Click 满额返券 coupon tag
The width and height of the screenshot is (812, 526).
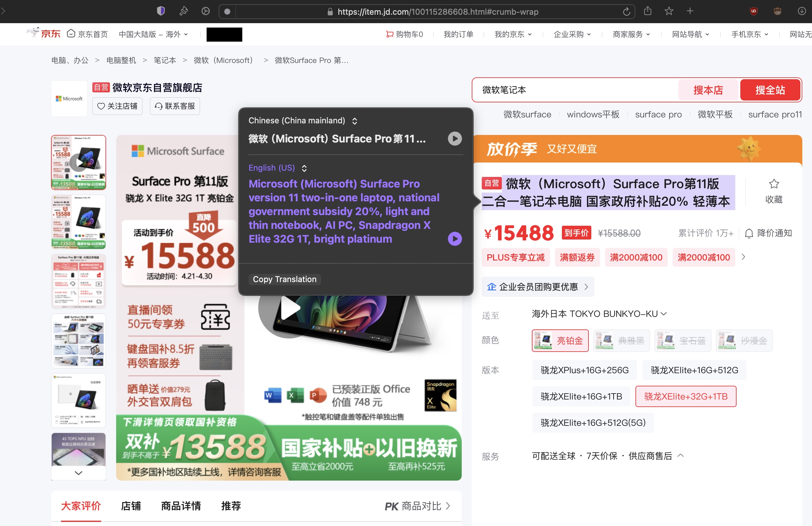pos(577,257)
